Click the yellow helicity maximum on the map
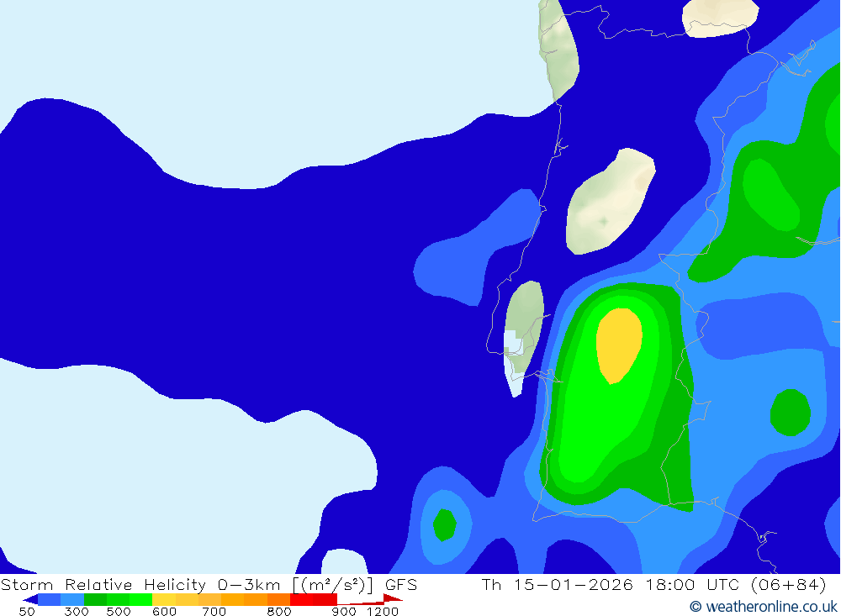The image size is (841, 616). click(619, 345)
